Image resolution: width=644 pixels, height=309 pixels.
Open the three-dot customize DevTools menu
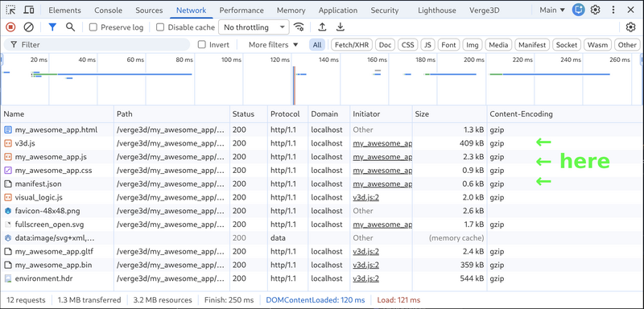613,10
